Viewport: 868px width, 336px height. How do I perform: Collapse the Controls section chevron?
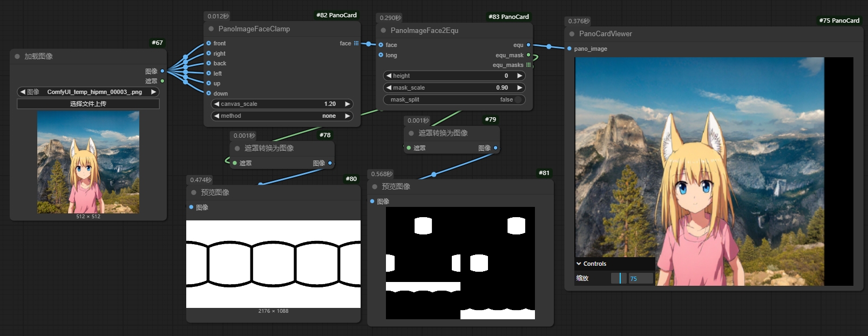pyautogui.click(x=579, y=264)
